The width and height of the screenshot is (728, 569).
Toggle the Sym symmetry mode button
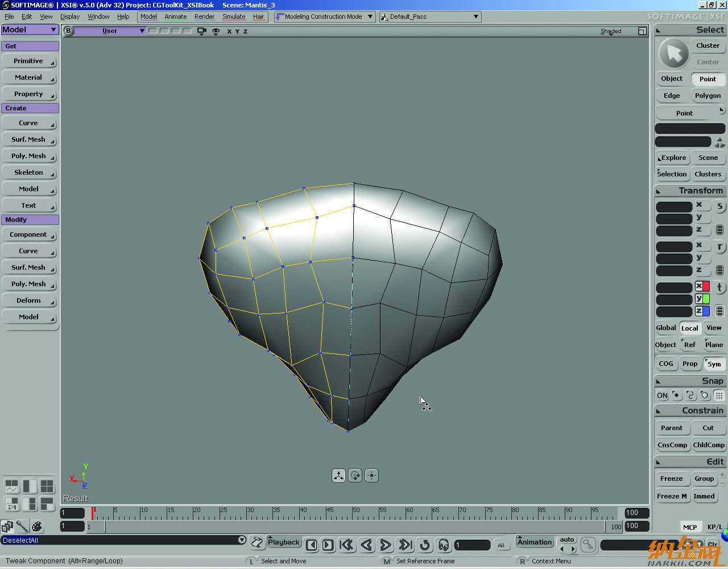(x=714, y=364)
